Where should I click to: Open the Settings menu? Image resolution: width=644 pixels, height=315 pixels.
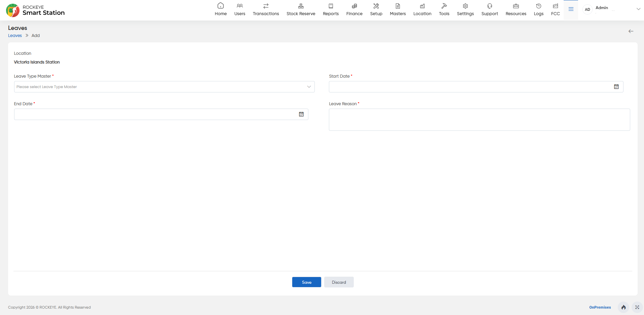click(x=465, y=9)
